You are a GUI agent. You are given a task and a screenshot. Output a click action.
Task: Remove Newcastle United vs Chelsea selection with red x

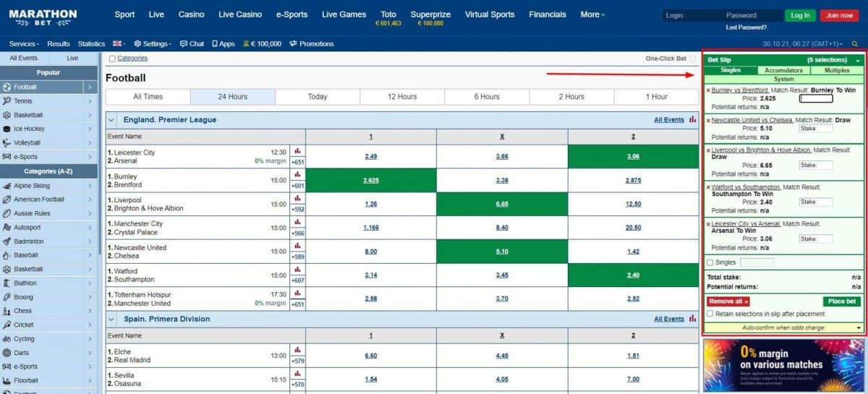tap(708, 121)
